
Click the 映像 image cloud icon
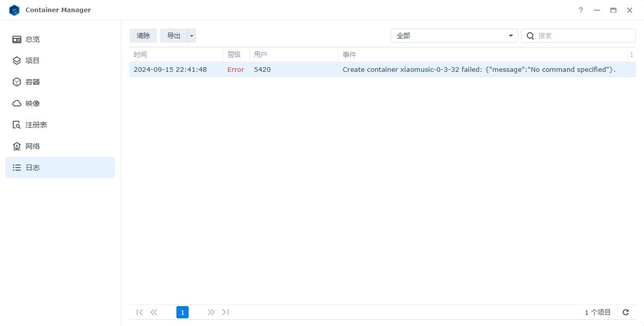click(17, 103)
